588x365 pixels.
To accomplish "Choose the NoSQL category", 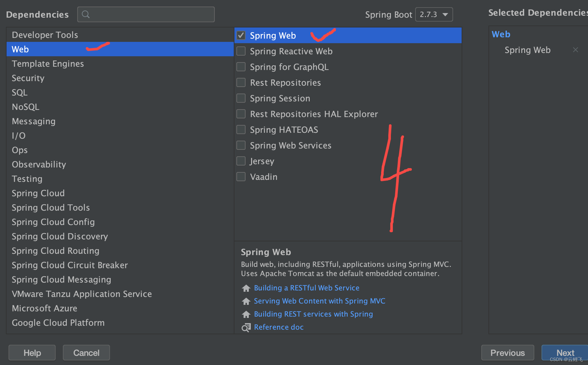I will (120, 107).
